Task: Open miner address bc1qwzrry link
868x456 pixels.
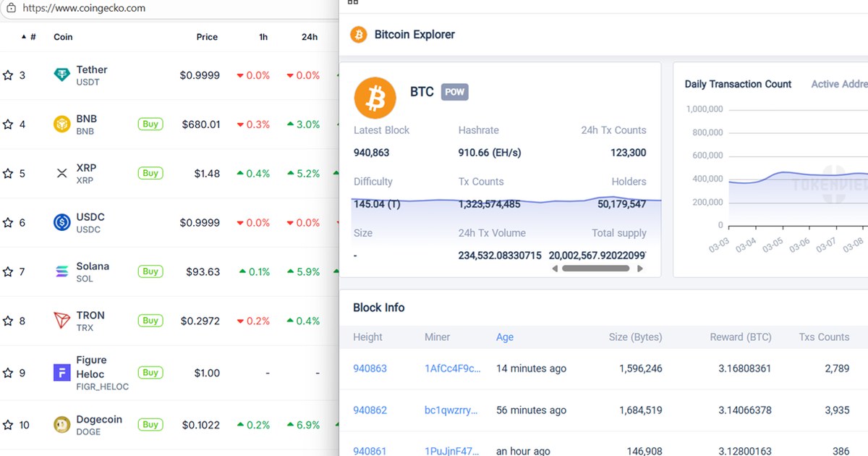Action: (x=451, y=410)
